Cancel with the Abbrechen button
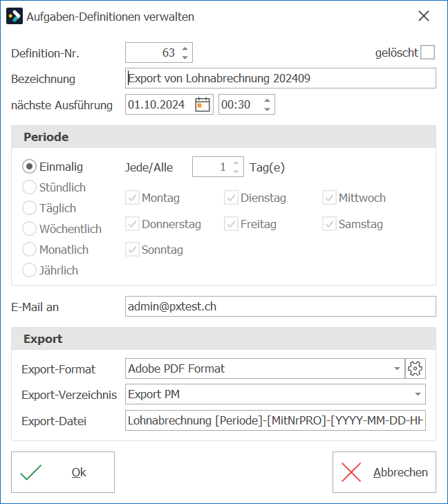 click(384, 472)
